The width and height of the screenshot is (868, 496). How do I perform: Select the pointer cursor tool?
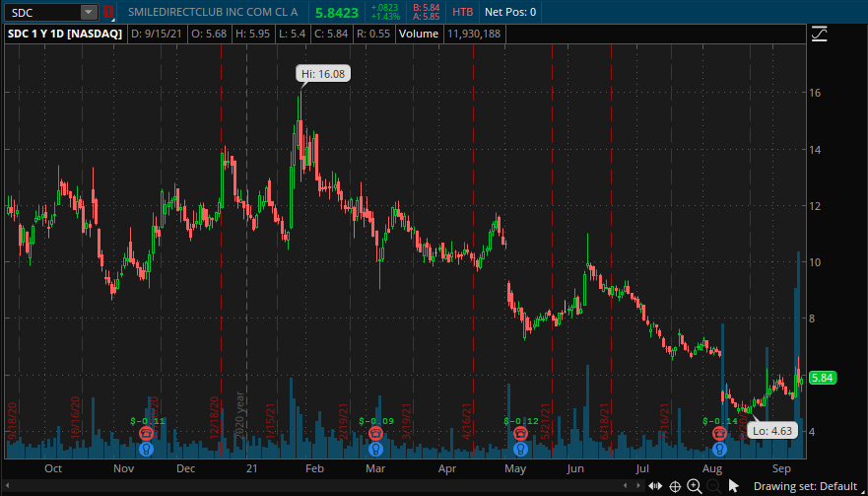tap(734, 486)
